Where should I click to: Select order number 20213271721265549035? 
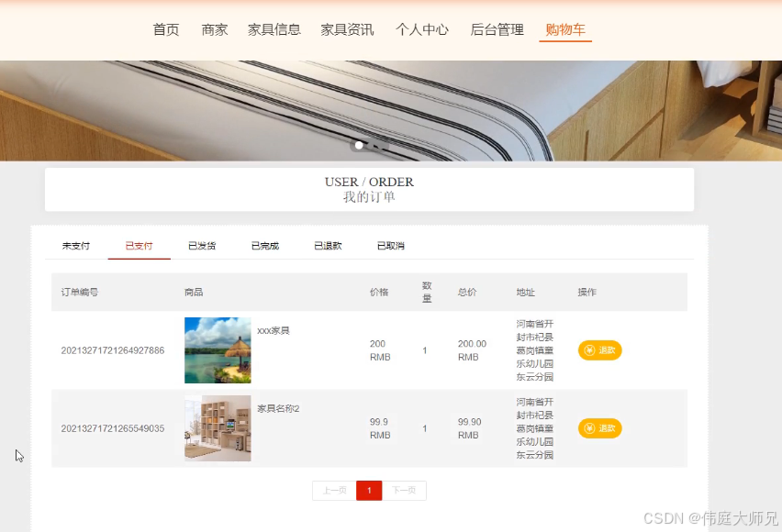pos(113,428)
